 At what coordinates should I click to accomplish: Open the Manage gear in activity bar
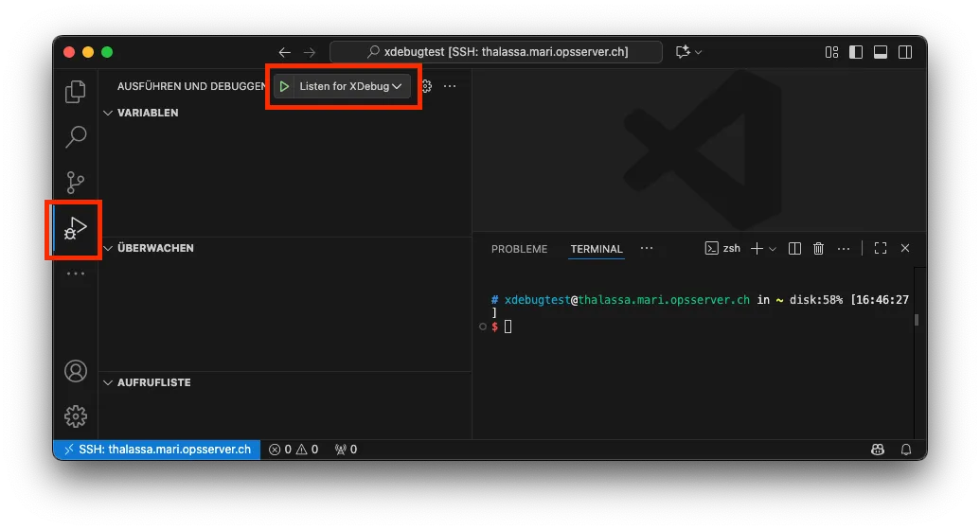coord(76,416)
